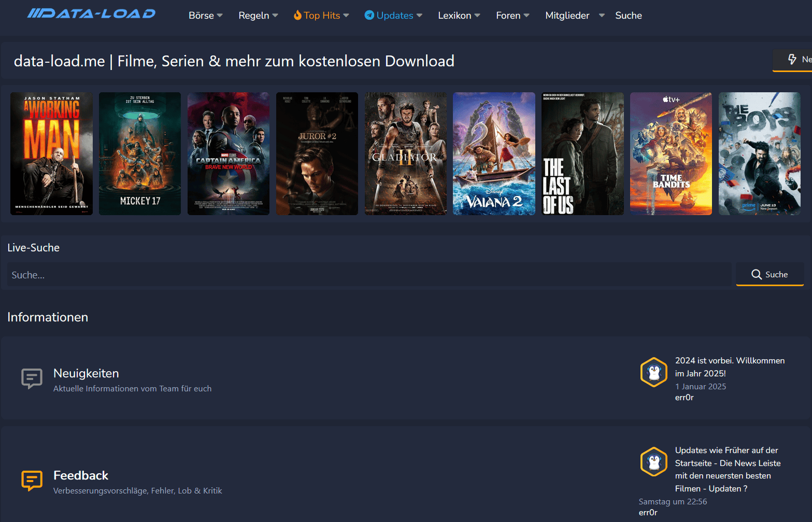Open the Time Bandits poster
This screenshot has height=522, width=812.
click(671, 153)
